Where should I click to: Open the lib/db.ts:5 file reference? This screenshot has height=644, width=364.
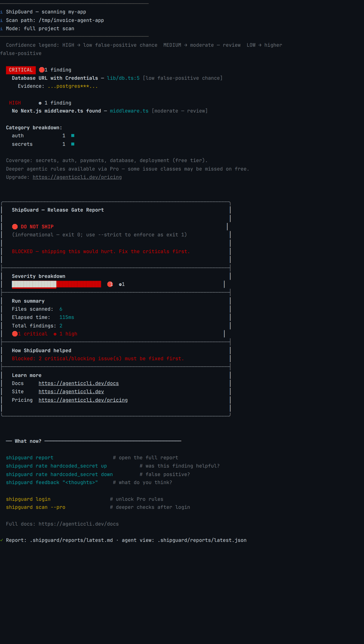click(123, 78)
